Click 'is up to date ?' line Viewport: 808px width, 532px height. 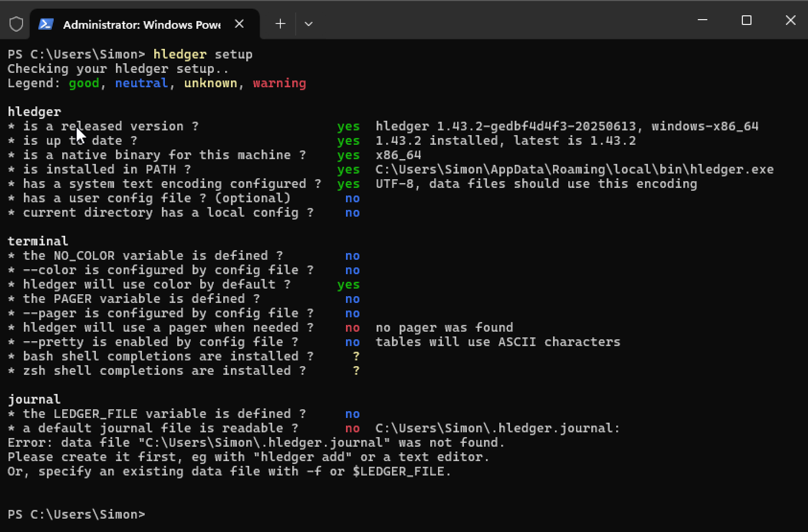tap(80, 141)
